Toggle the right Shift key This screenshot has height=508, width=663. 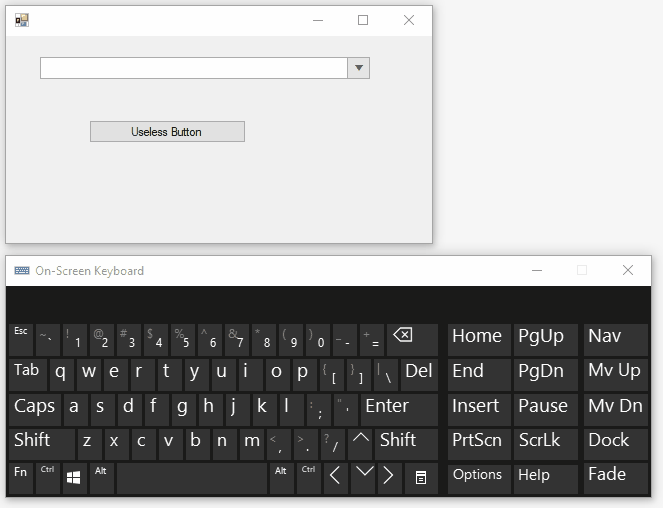pyautogui.click(x=406, y=444)
